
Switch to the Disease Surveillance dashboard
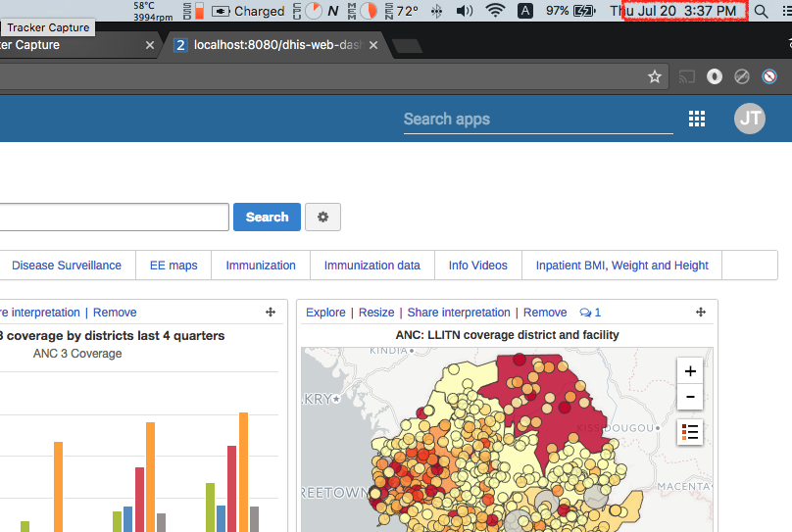(x=67, y=266)
